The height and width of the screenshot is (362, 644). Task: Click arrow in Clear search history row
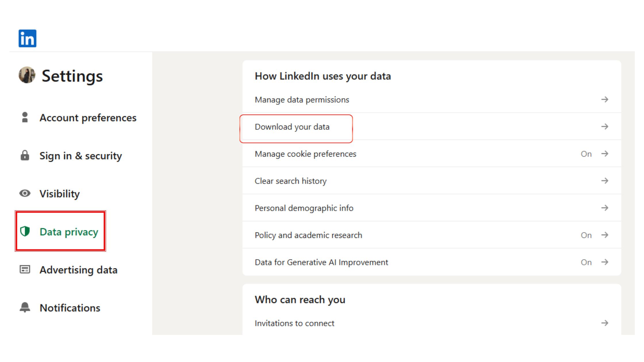click(x=605, y=181)
